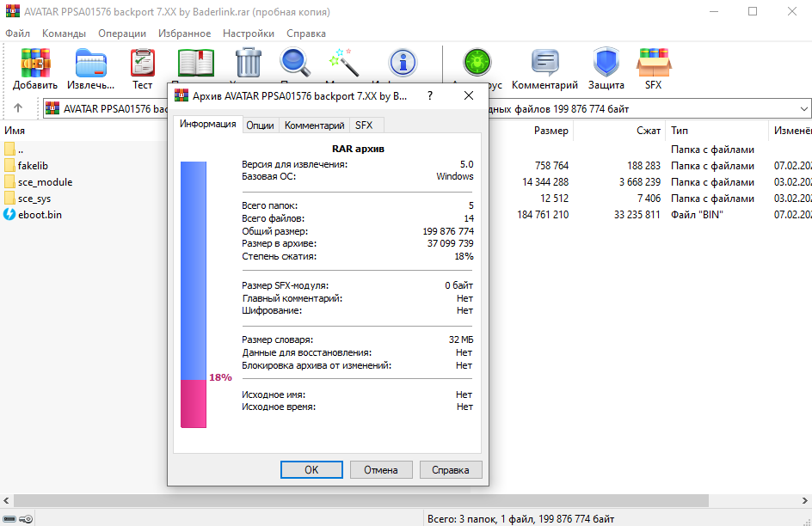Click the packed value 7 406
The image size is (812, 526).
[x=649, y=199]
